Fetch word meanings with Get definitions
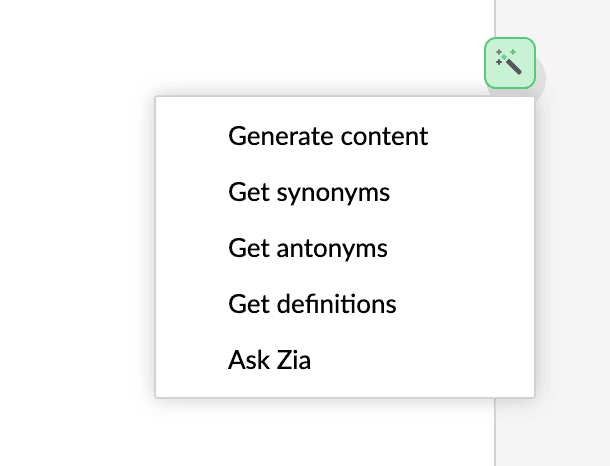 point(312,303)
